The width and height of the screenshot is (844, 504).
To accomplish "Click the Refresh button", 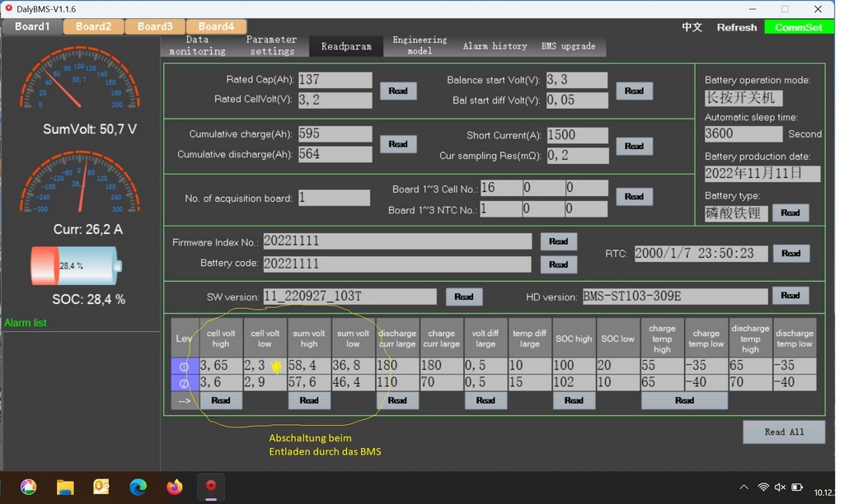I will (x=736, y=27).
